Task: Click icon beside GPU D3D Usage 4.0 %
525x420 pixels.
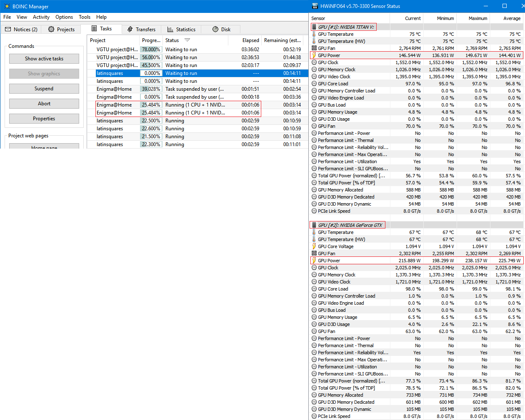Action: tap(314, 324)
